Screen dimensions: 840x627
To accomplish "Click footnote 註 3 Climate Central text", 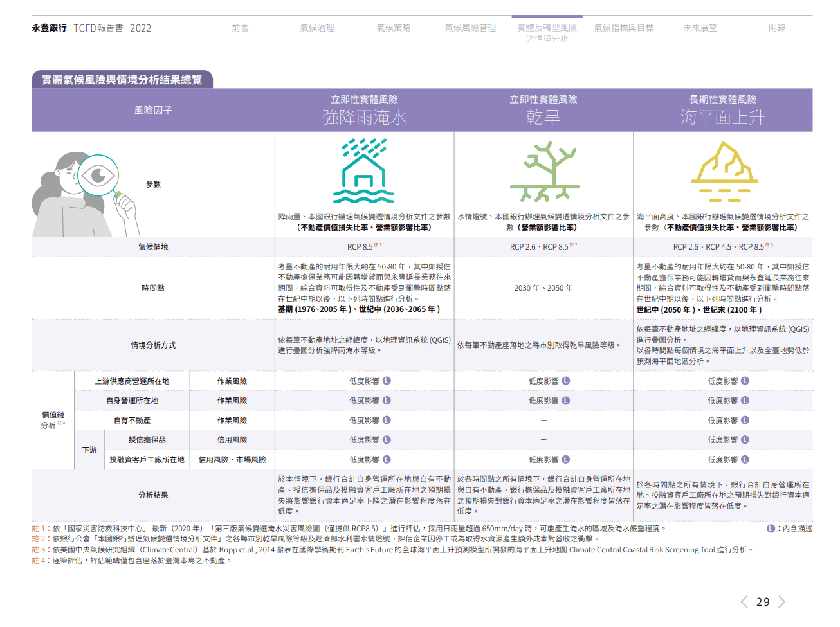I will pos(392,550).
